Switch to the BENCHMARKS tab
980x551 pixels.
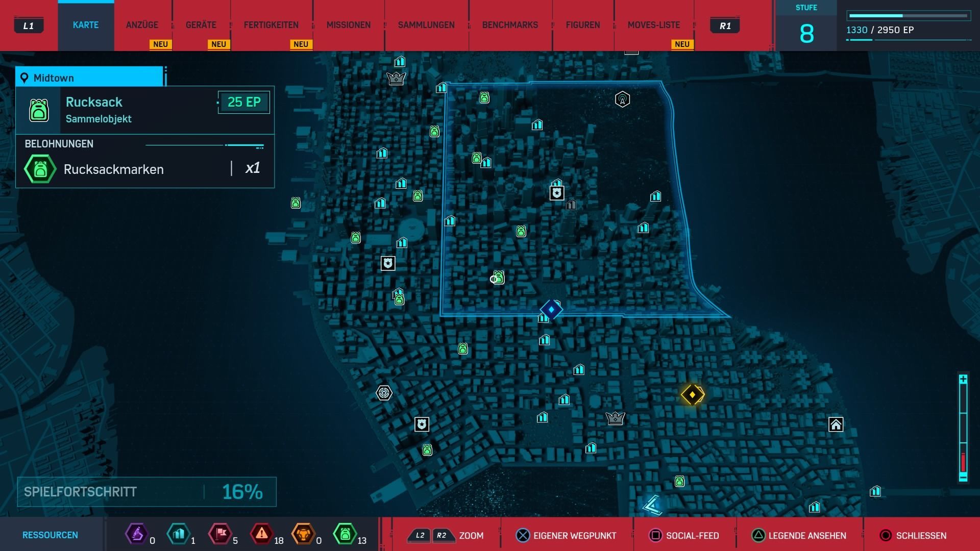point(510,25)
